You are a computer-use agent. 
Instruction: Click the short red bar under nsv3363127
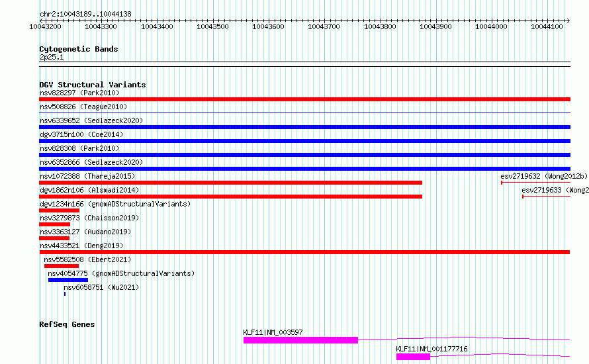[54, 238]
